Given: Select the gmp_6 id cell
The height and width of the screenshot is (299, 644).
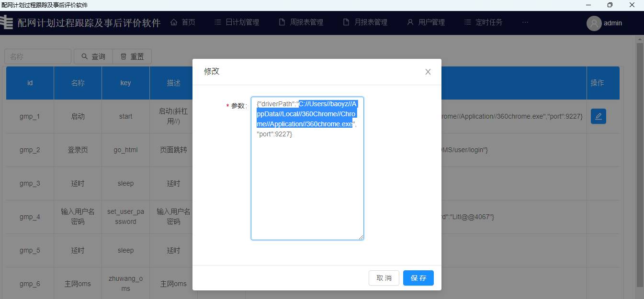Looking at the screenshot, I should (30, 284).
